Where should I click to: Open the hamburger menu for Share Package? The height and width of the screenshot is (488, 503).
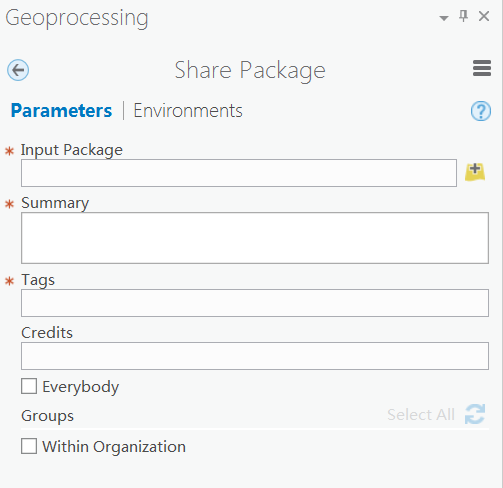tap(482, 68)
